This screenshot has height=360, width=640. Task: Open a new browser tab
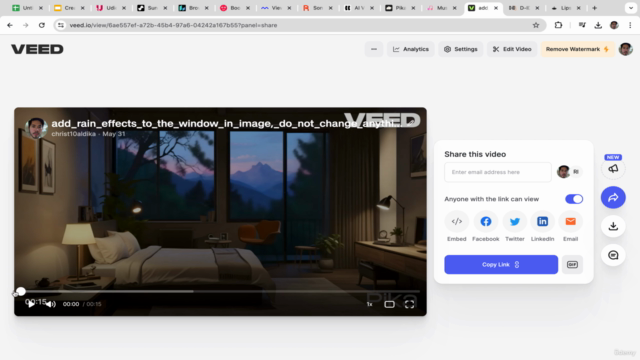pyautogui.click(x=594, y=8)
